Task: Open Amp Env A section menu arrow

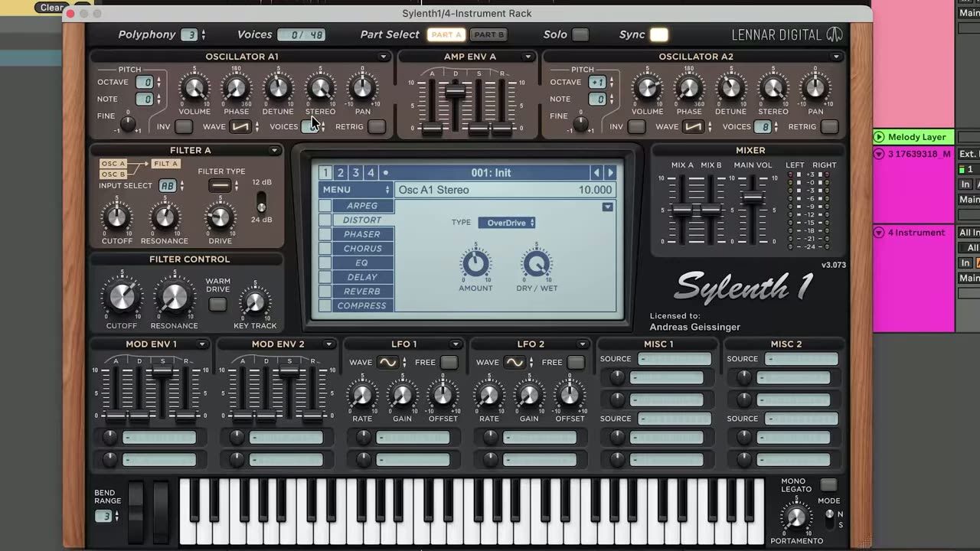Action: pos(528,57)
